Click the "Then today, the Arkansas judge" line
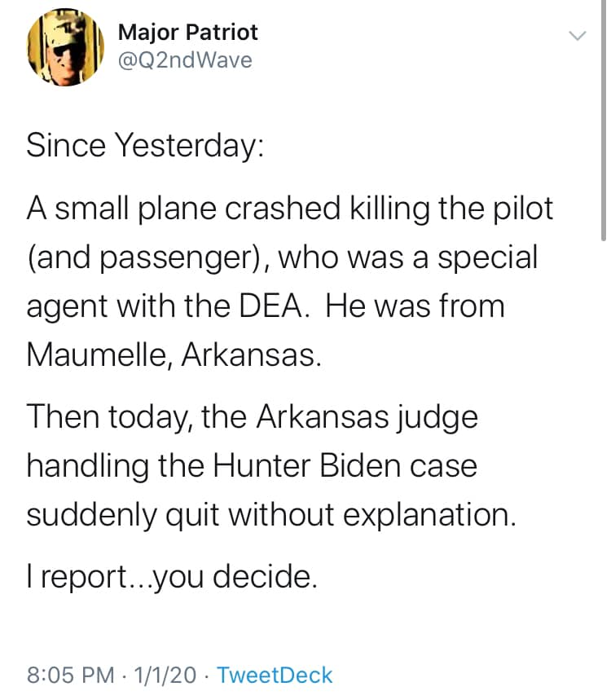Viewport: 611px width, 700px height. (253, 418)
